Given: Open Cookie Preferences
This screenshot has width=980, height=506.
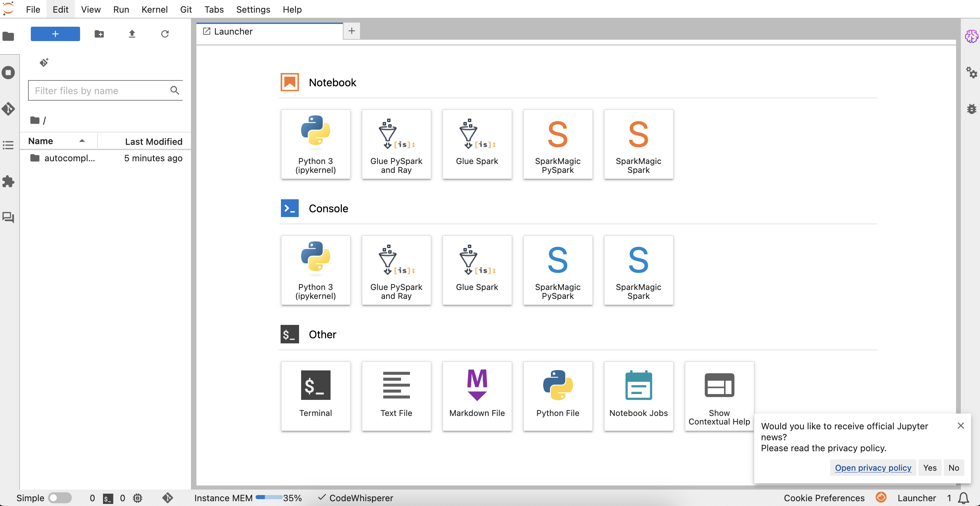Looking at the screenshot, I should tap(824, 498).
